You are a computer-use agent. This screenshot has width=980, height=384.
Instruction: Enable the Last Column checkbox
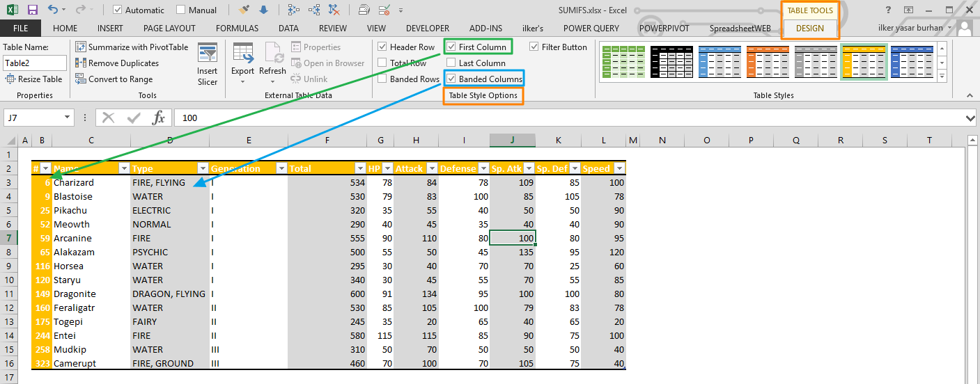451,63
